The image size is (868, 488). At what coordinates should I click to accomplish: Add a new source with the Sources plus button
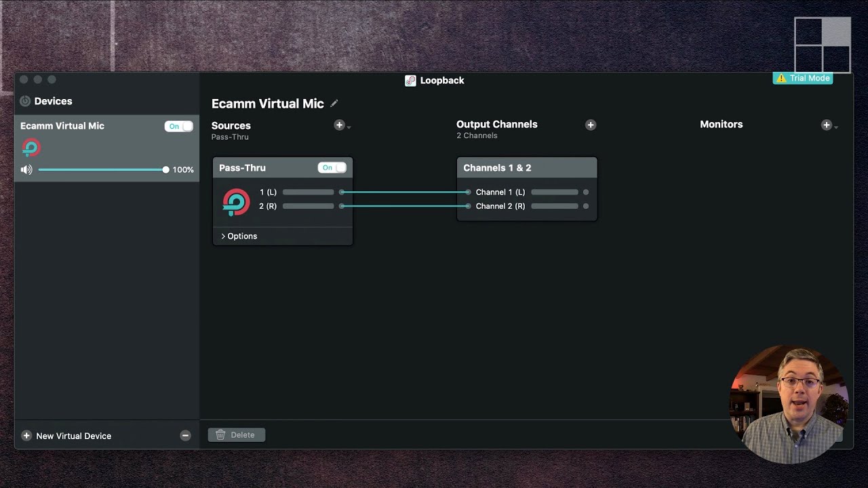coord(339,125)
